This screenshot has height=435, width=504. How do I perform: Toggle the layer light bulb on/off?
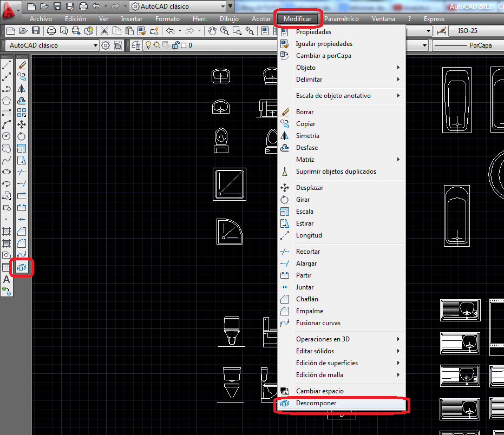[x=148, y=46]
